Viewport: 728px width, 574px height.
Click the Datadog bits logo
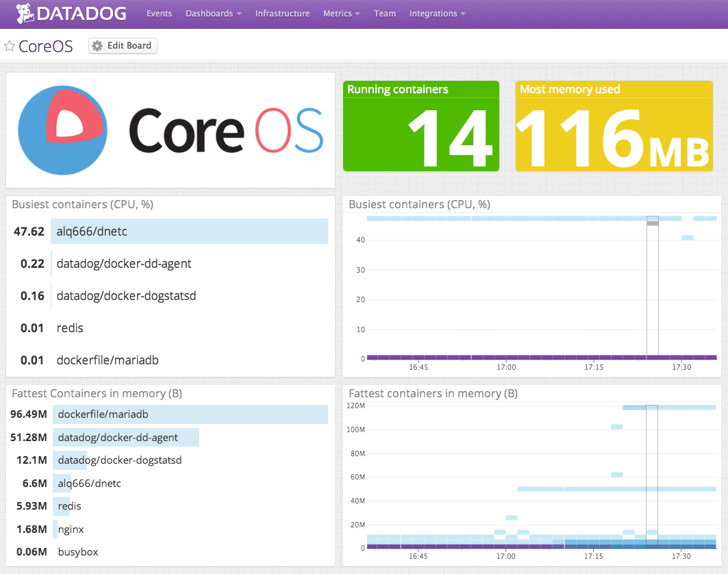25,13
